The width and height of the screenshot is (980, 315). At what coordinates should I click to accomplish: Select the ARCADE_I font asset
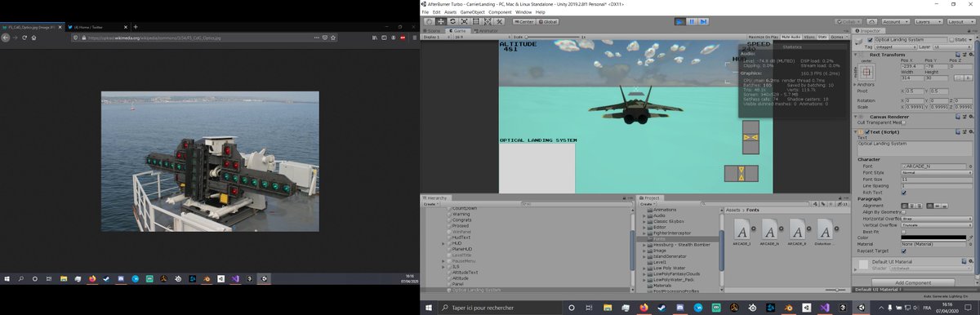742,233
